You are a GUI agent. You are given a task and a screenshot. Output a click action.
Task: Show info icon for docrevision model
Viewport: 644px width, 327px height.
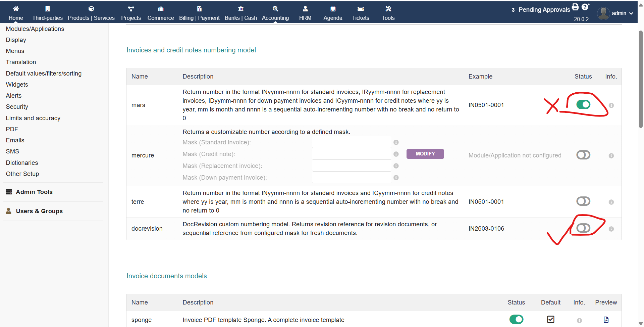611,229
